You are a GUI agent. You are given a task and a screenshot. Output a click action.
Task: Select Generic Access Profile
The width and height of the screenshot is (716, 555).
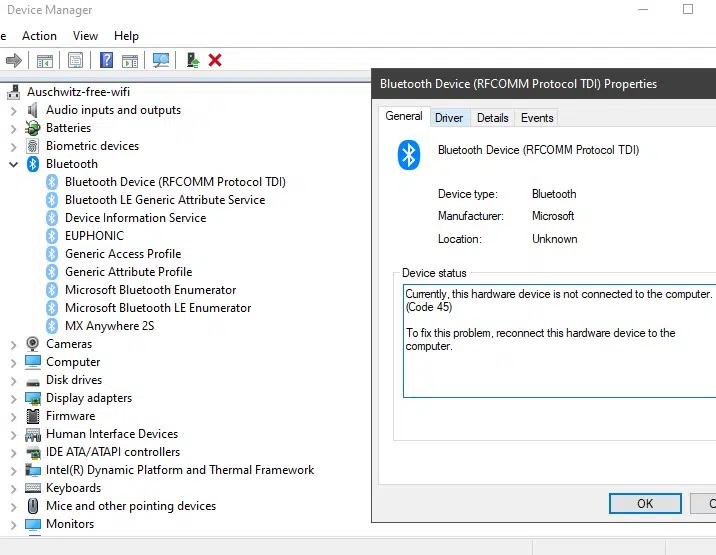pyautogui.click(x=123, y=254)
